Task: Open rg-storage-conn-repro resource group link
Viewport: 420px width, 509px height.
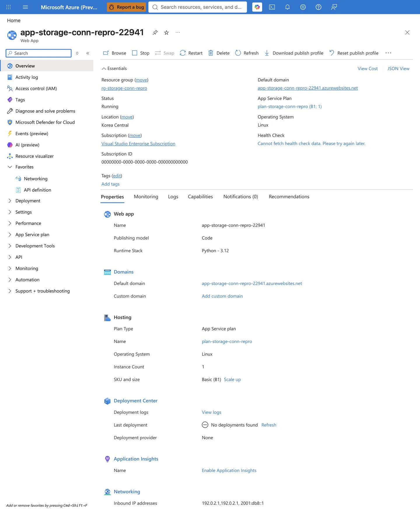Action: 124,88
